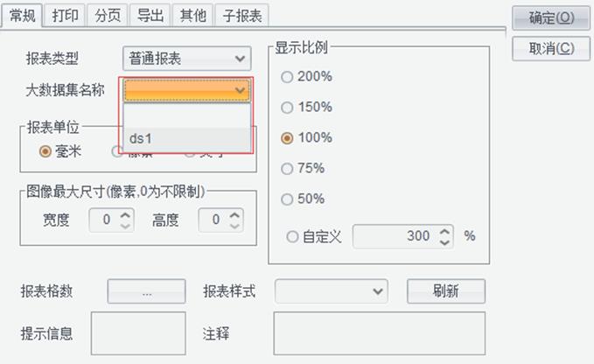594x364 pixels.
Task: Enable the 自定义 display ratio option
Action: click(x=292, y=237)
